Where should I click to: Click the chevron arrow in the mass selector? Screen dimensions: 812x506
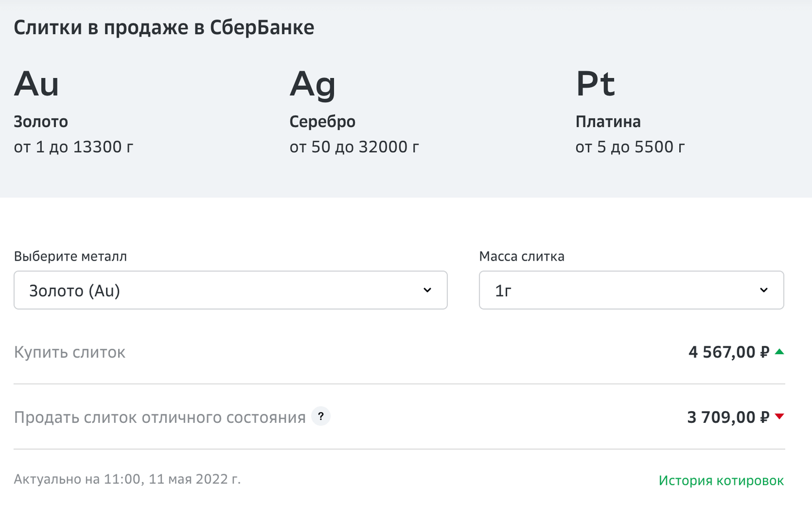763,290
